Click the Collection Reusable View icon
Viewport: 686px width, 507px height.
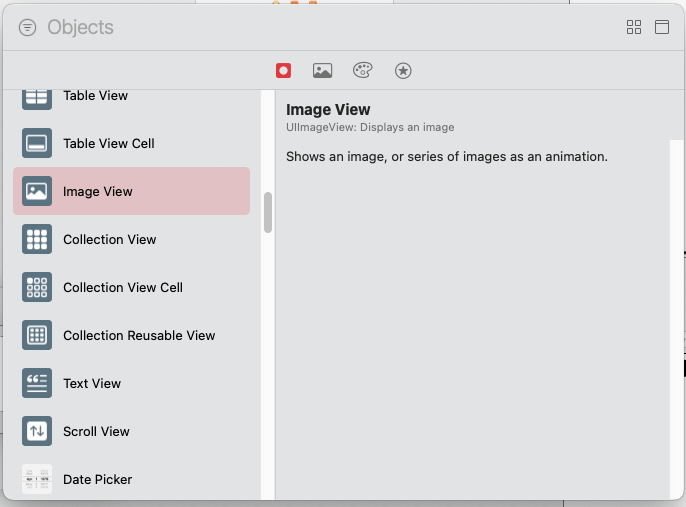coord(37,335)
